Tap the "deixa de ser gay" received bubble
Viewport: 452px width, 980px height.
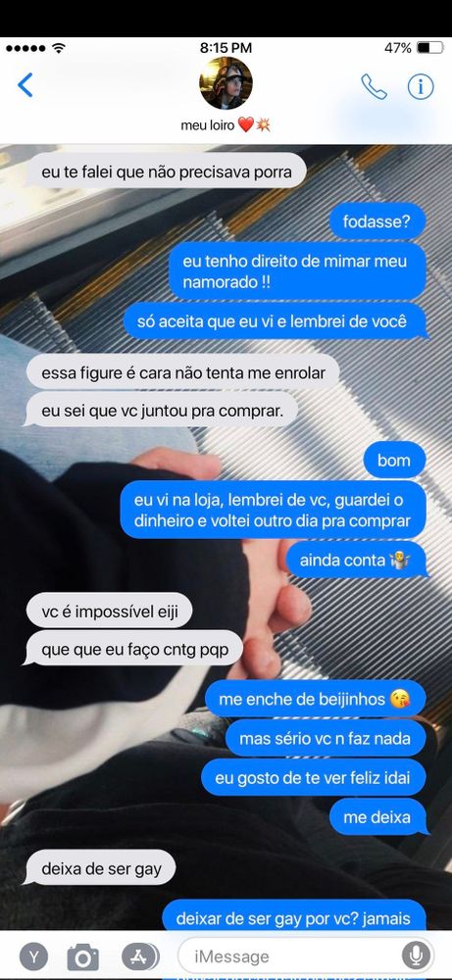100,868
